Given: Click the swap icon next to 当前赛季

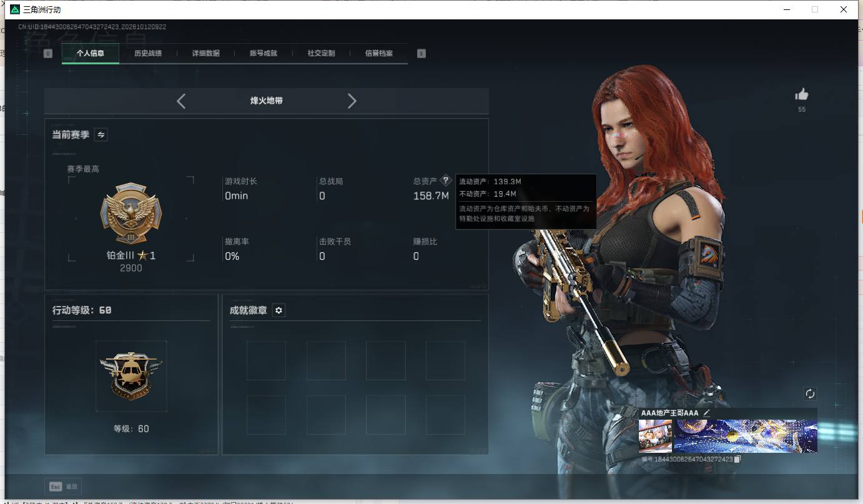Looking at the screenshot, I should tap(101, 134).
